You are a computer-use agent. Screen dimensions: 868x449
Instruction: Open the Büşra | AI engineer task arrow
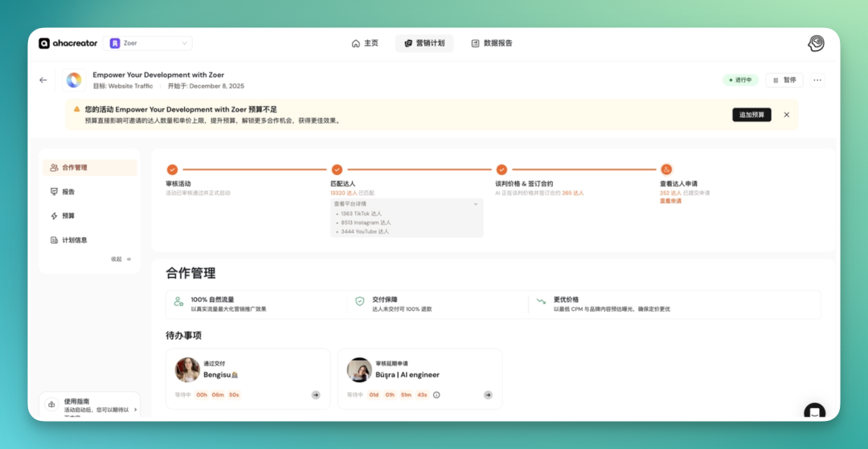[x=488, y=395]
